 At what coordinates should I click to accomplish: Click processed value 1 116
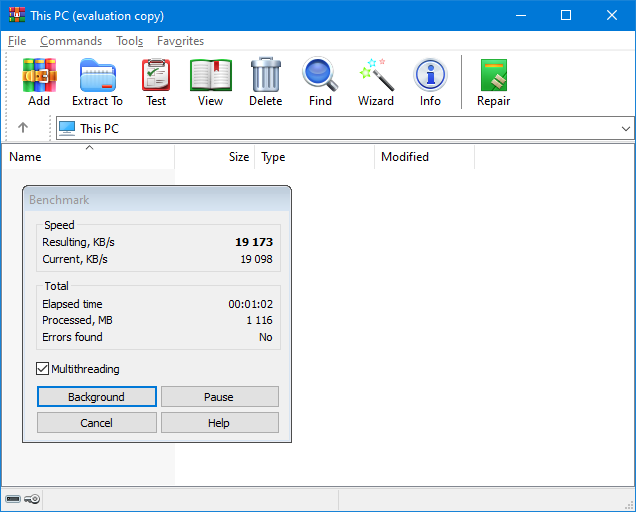pos(260,320)
